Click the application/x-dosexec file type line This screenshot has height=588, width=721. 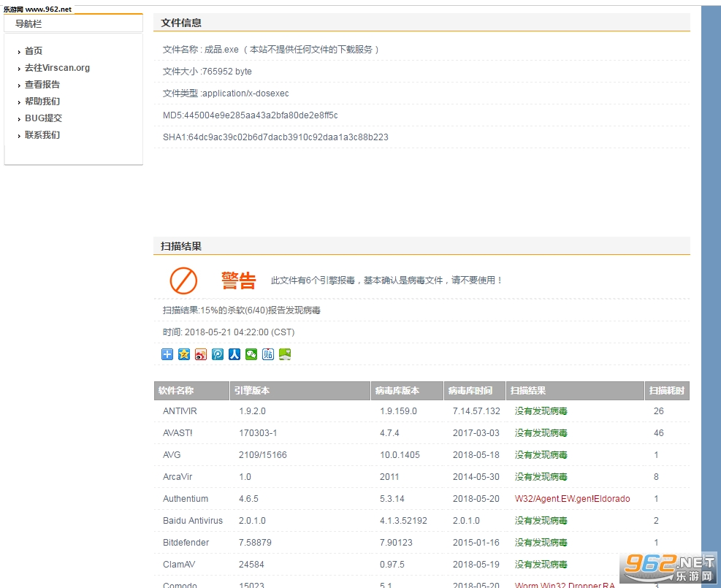pyautogui.click(x=226, y=93)
